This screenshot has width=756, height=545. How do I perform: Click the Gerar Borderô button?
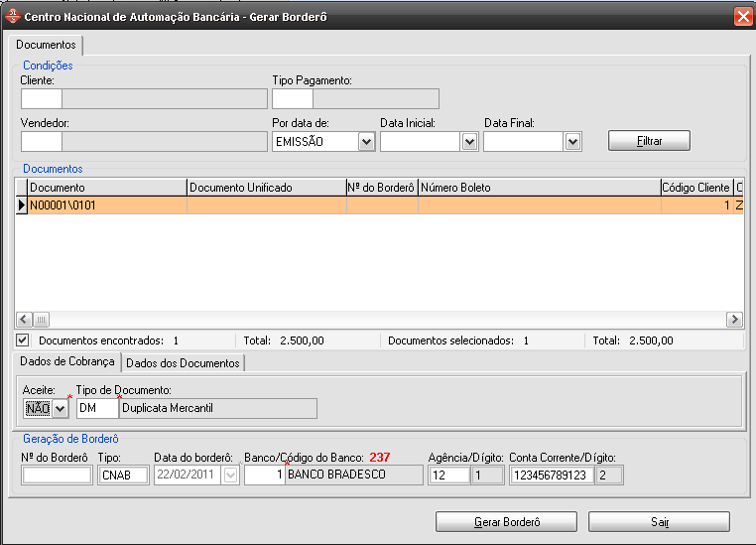[x=506, y=522]
